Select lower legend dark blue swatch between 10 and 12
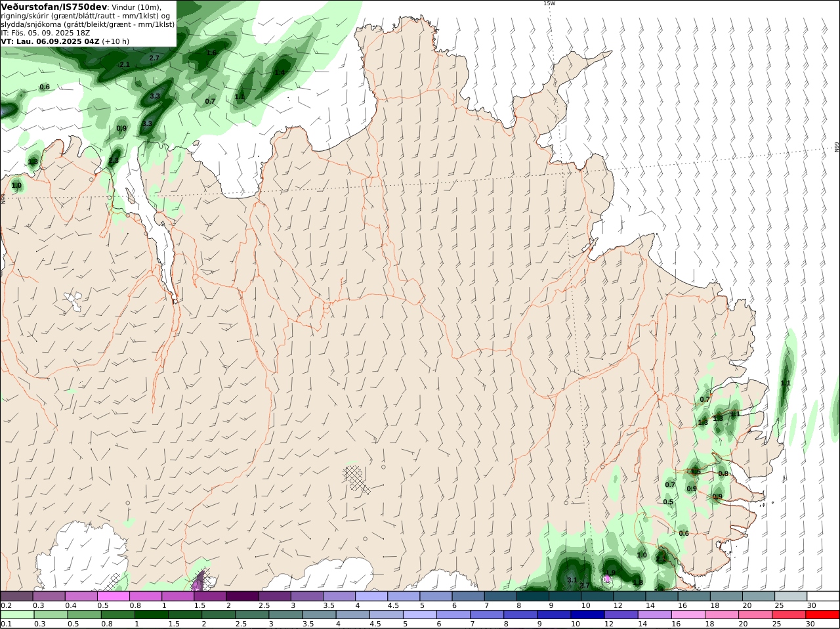 (587, 615)
